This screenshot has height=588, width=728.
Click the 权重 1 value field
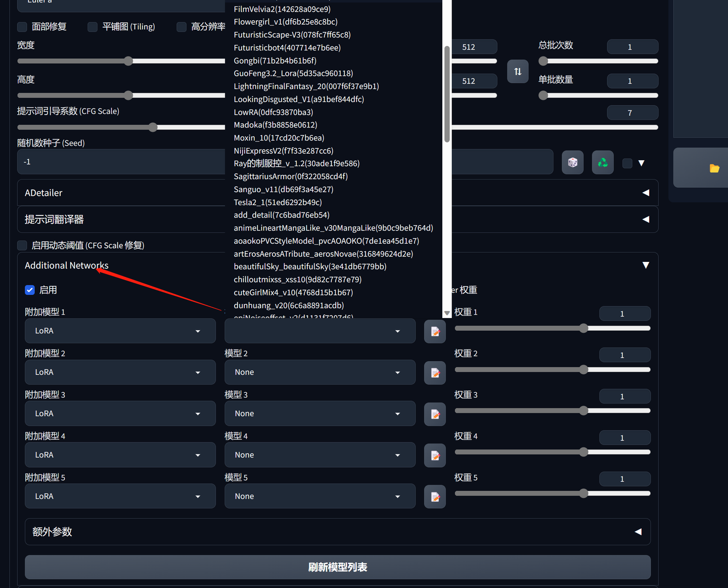pos(625,313)
